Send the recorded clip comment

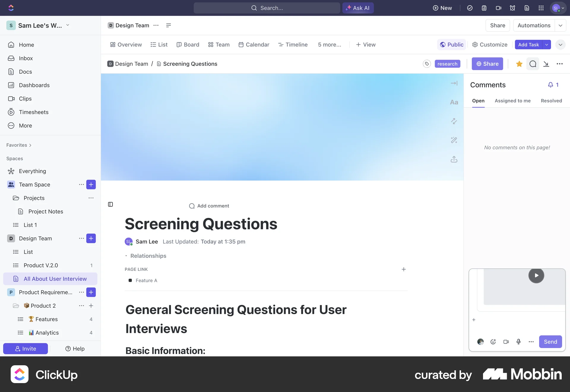pyautogui.click(x=551, y=342)
